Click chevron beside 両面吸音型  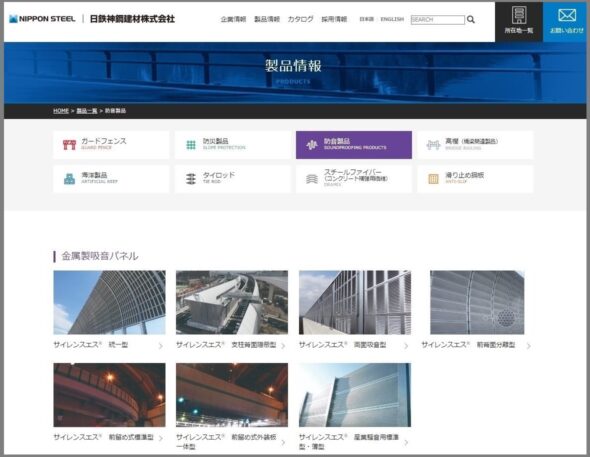pyautogui.click(x=406, y=346)
